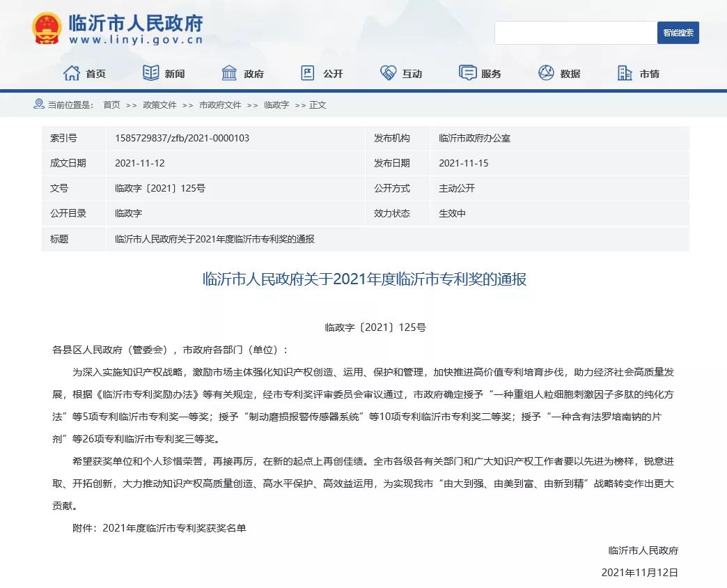The image size is (727, 588).
Task: Click the centered document number under headline
Action: (375, 327)
